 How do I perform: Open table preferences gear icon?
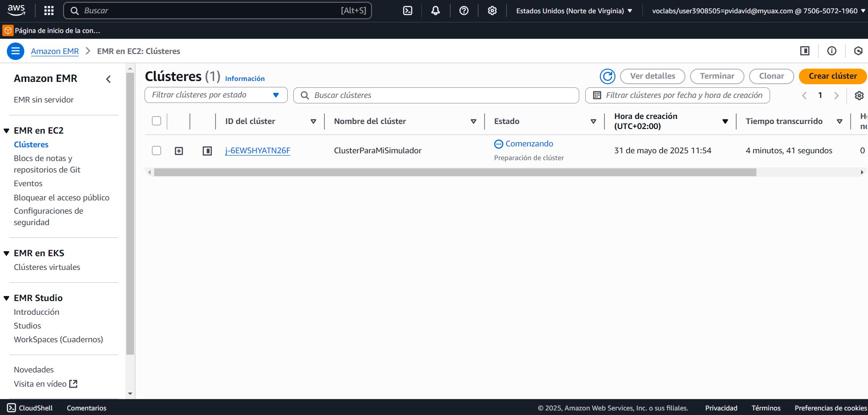pyautogui.click(x=859, y=95)
